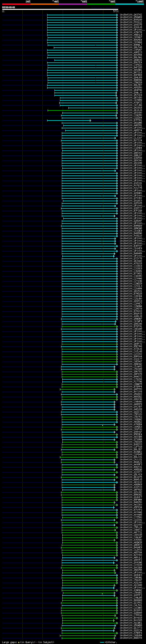Select hit label UniRef100_Q8LF48
The height and width of the screenshot is (644, 146).
(131, 47)
